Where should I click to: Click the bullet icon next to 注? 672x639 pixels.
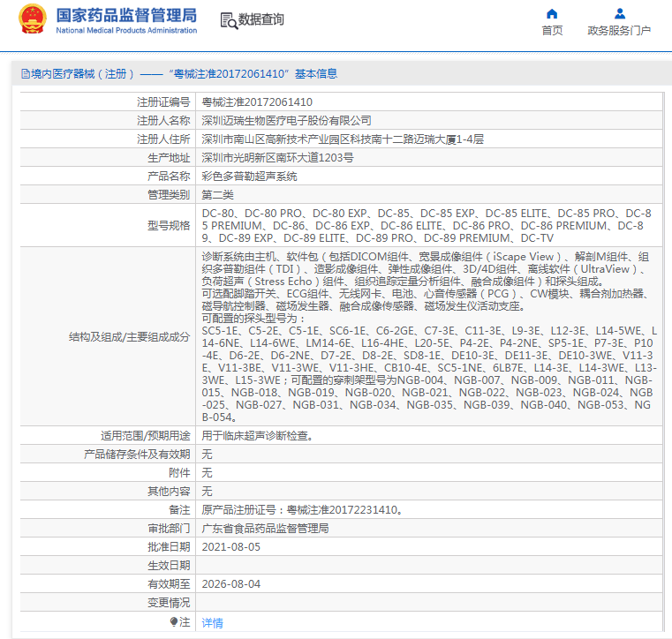pyautogui.click(x=174, y=622)
